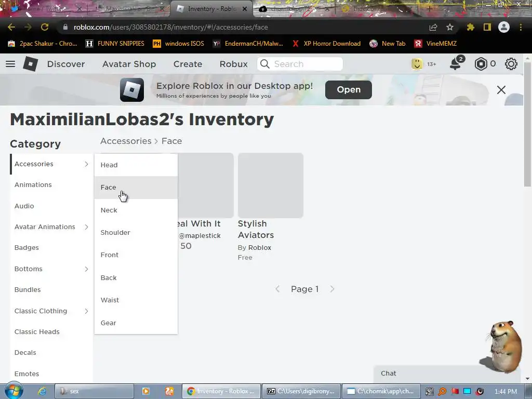
Task: Click the Roblox logo home icon
Action: point(30,64)
